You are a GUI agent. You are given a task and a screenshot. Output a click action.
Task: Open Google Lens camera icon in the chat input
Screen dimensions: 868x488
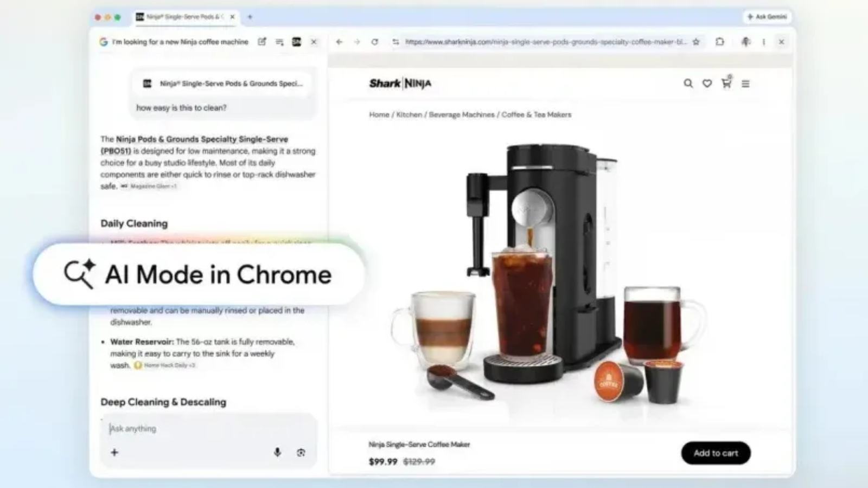(301, 452)
